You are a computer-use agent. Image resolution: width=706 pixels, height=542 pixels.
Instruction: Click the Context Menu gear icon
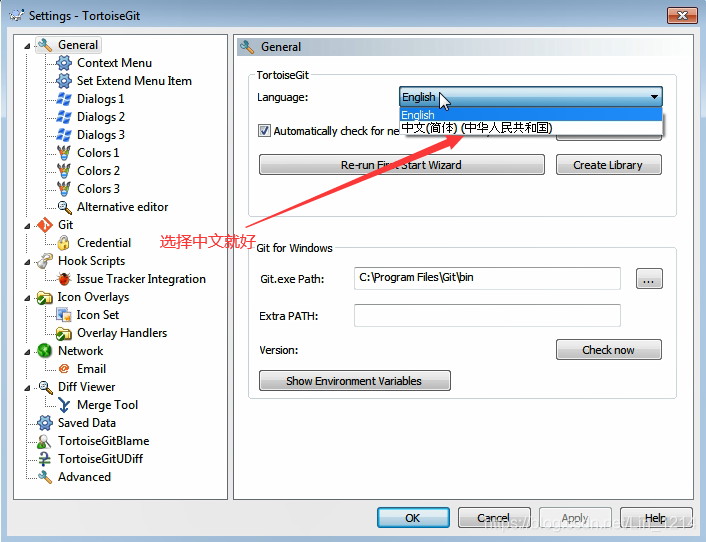coord(64,63)
